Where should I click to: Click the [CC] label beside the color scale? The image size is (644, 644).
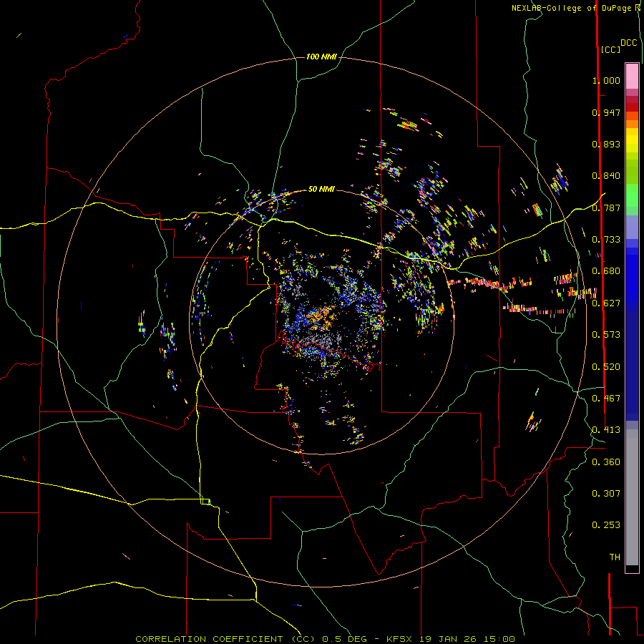point(610,49)
